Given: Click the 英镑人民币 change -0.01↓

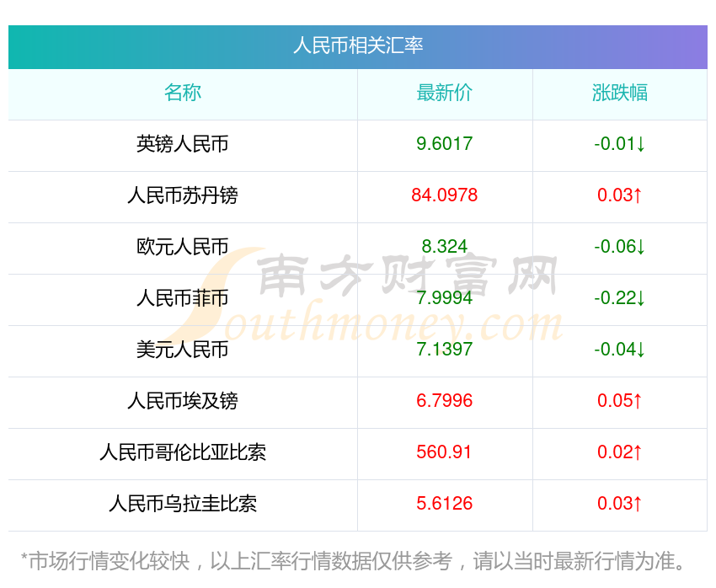Looking at the screenshot, I should tap(620, 144).
